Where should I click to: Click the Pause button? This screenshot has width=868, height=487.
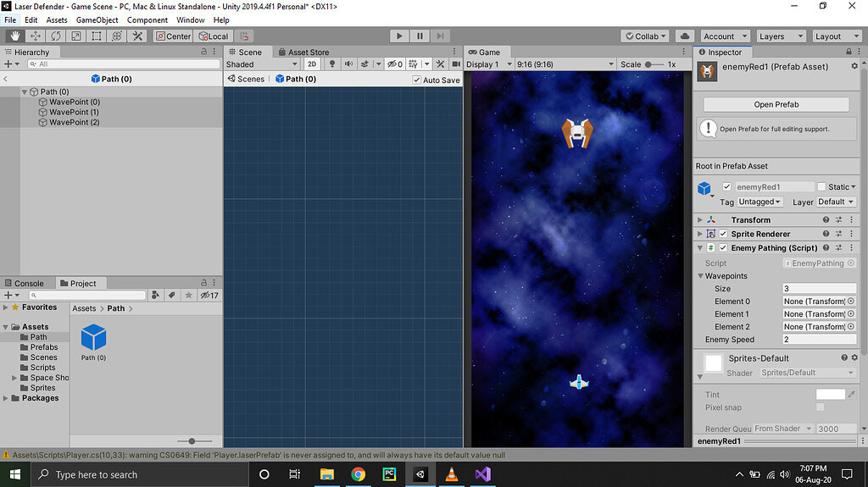(x=420, y=36)
